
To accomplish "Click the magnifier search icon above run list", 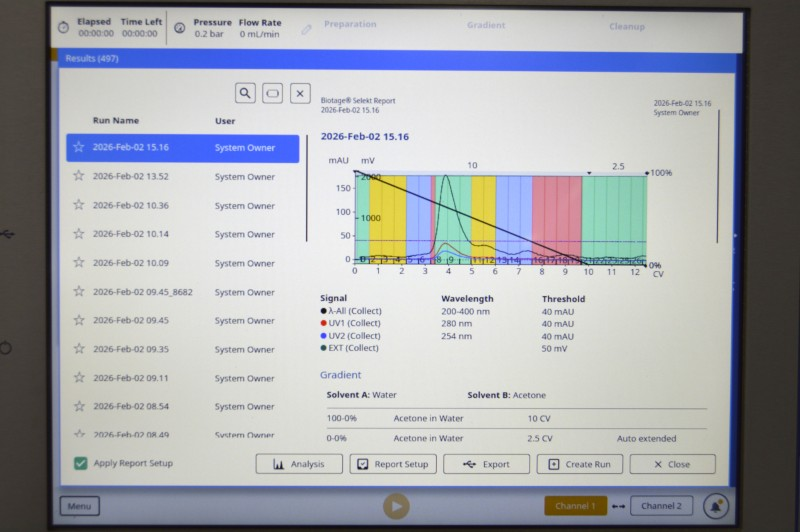I will pyautogui.click(x=245, y=93).
